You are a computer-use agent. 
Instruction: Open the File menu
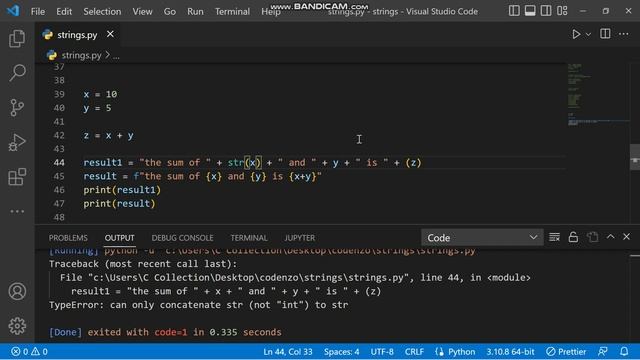pos(38,11)
